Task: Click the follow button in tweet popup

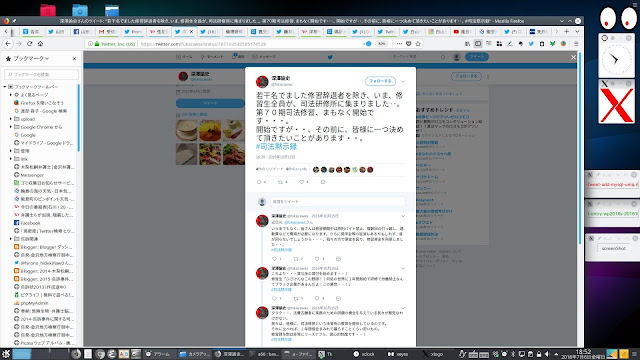Action: tap(380, 81)
